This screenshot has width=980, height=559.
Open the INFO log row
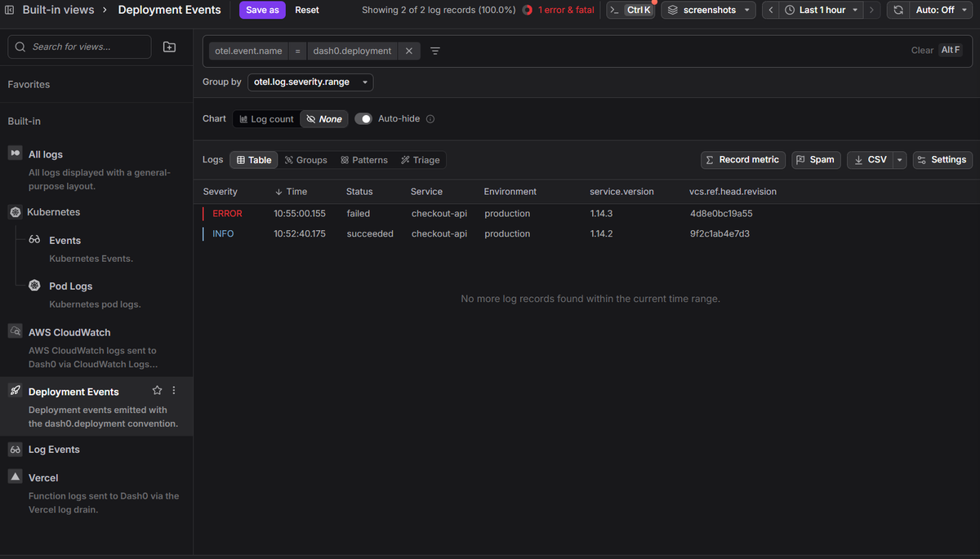click(586, 233)
